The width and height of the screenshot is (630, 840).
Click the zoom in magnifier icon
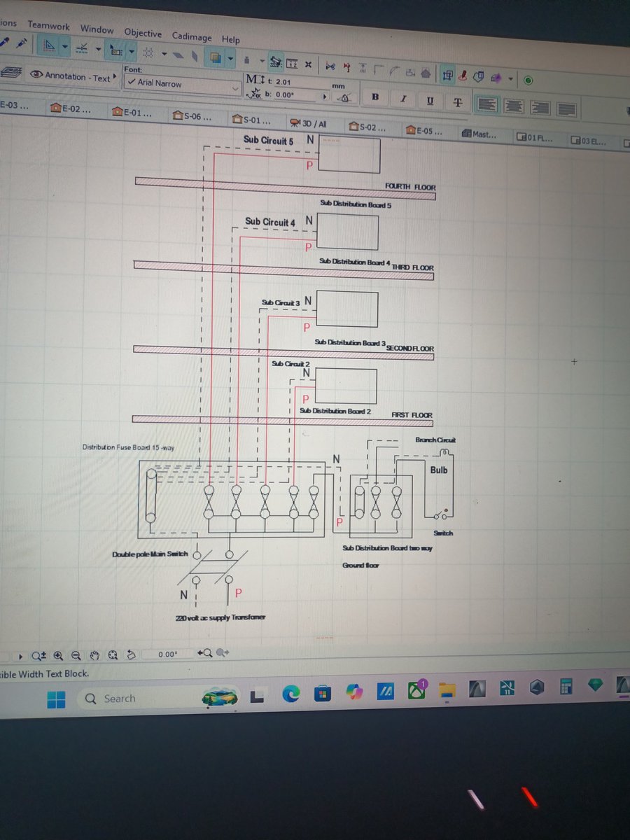[58, 656]
